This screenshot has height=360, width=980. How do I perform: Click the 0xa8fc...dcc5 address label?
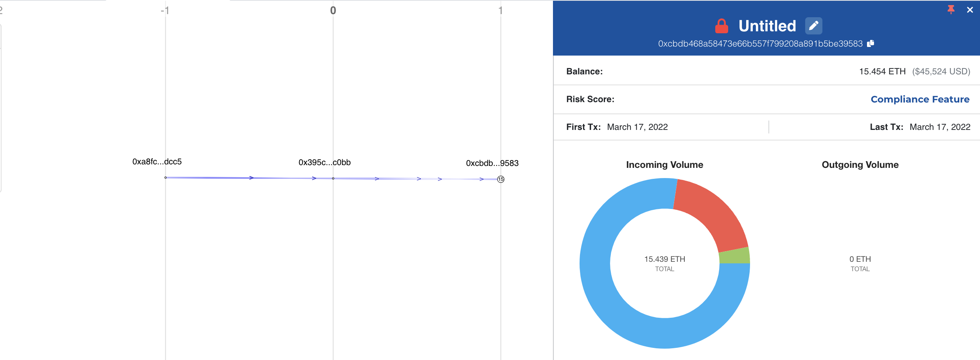coord(157,162)
